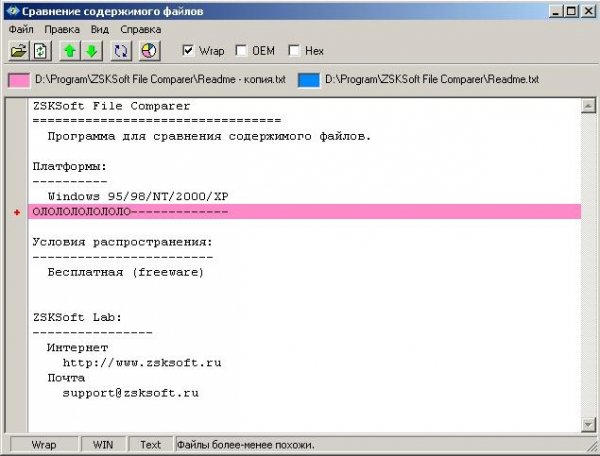Go to next difference with down arrow

point(92,51)
